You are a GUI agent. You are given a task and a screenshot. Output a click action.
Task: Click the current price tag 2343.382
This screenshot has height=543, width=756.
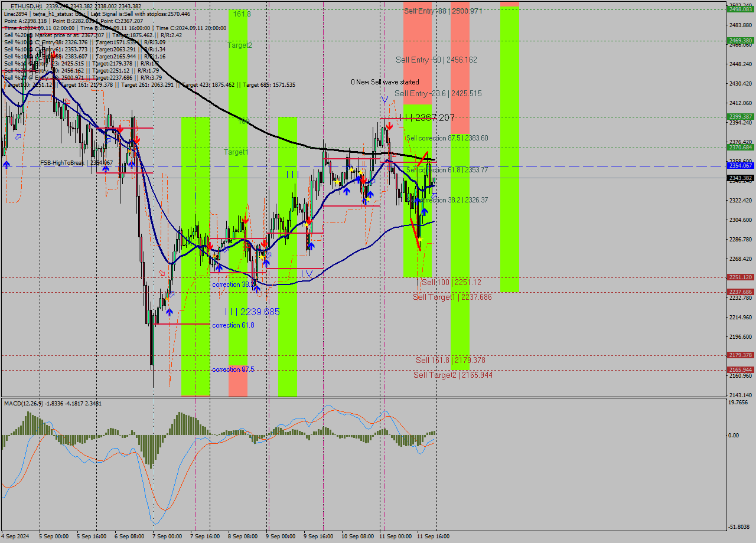point(740,178)
